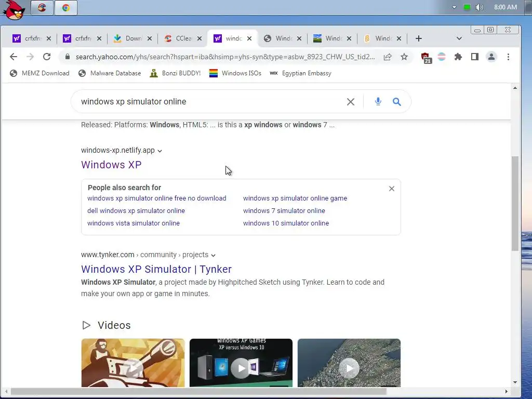Open Windows ISOs bookmark

coord(235,73)
